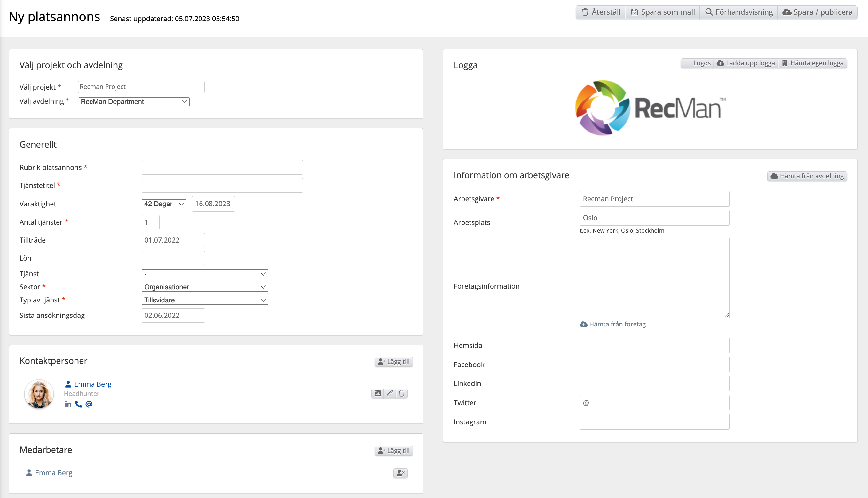Click the "Headhunter" title under Emma Berg
Image resolution: width=868 pixels, height=498 pixels.
[x=82, y=394]
